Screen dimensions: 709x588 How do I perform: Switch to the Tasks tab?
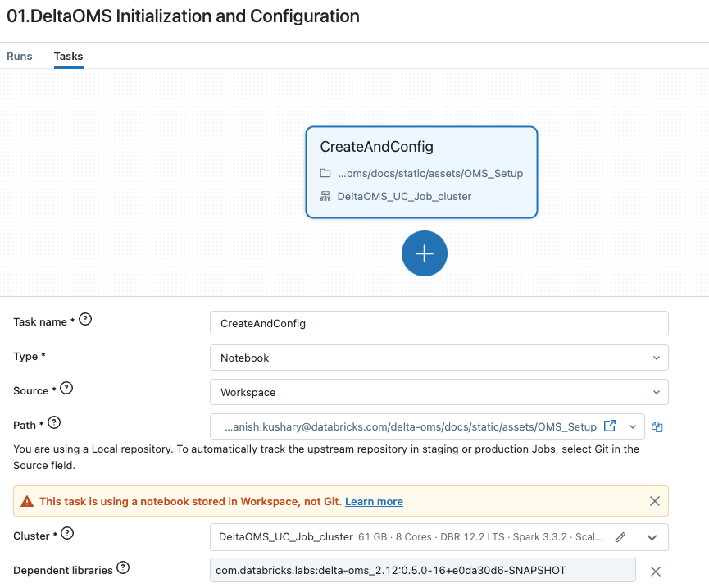(x=68, y=57)
